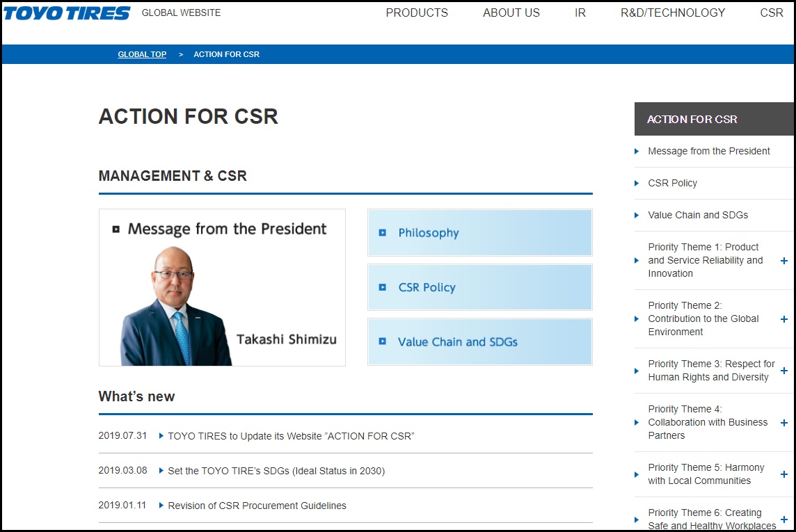Expand Priority Theme 4 with the plus icon

pyautogui.click(x=783, y=422)
